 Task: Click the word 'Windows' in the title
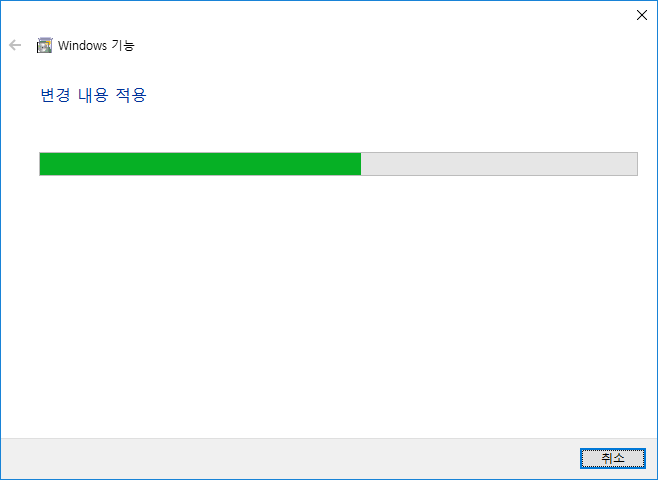[x=82, y=45]
